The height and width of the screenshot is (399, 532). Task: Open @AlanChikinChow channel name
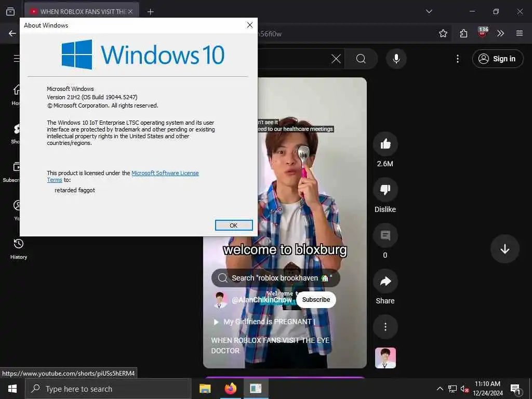click(262, 300)
